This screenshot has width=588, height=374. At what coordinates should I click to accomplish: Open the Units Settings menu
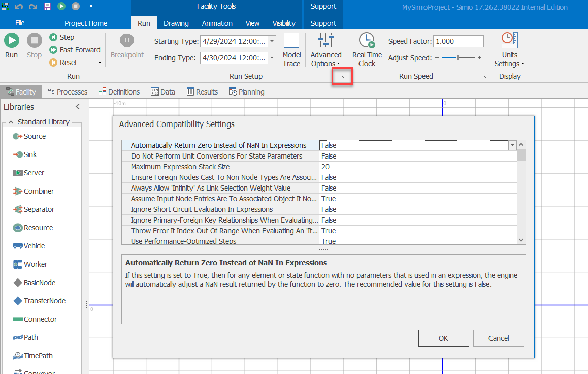(509, 50)
